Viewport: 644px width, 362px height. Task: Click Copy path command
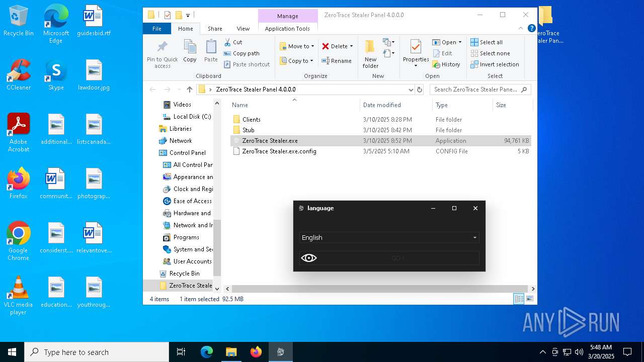(x=242, y=53)
